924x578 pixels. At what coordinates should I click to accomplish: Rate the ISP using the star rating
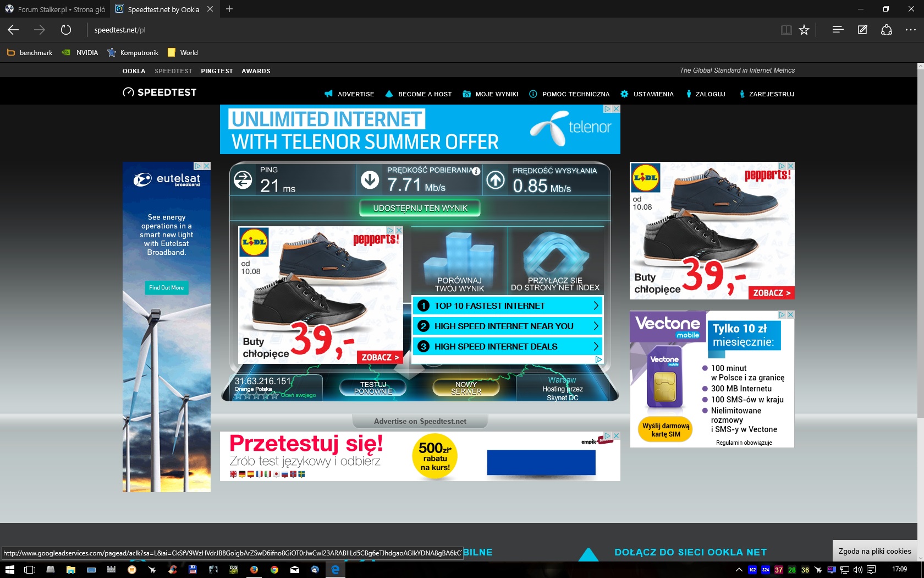(256, 395)
